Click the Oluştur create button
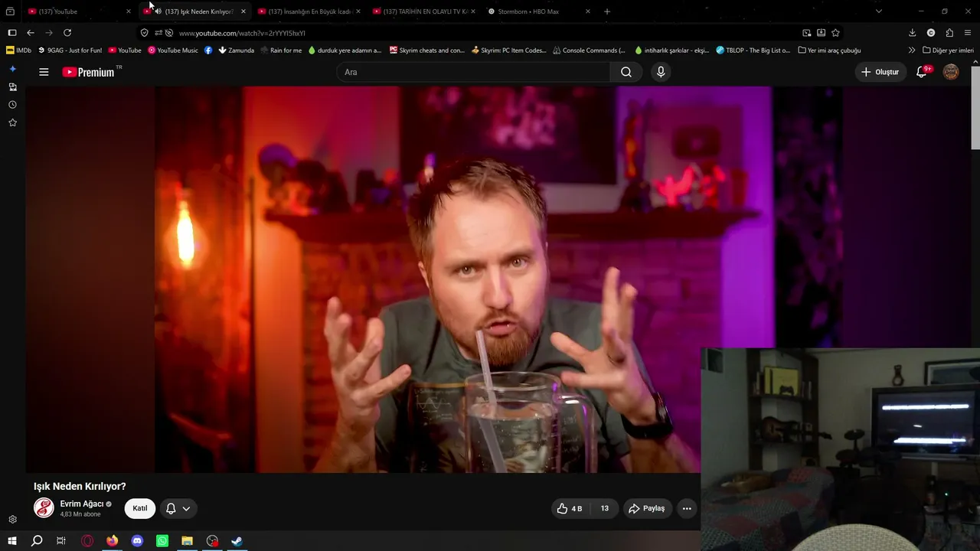Viewport: 980px width, 551px height. pyautogui.click(x=880, y=72)
